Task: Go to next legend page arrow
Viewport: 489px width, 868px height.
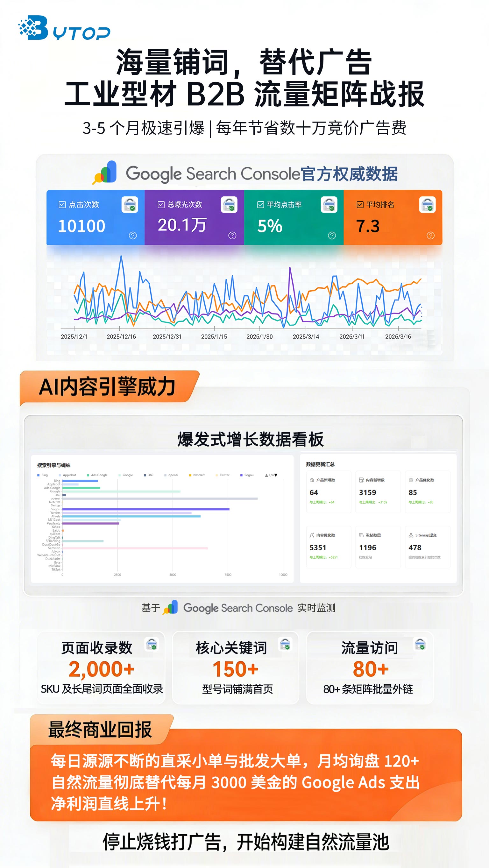Action: [276, 475]
